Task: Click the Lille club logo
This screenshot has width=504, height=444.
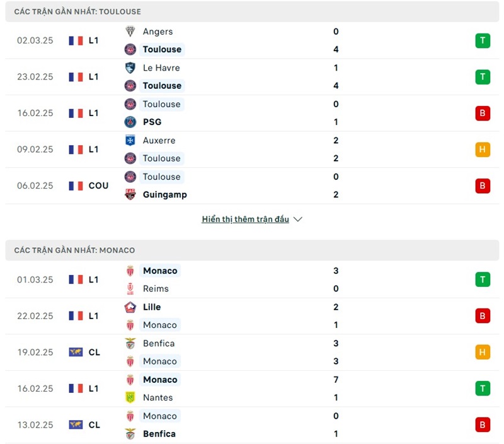Action: pos(130,307)
